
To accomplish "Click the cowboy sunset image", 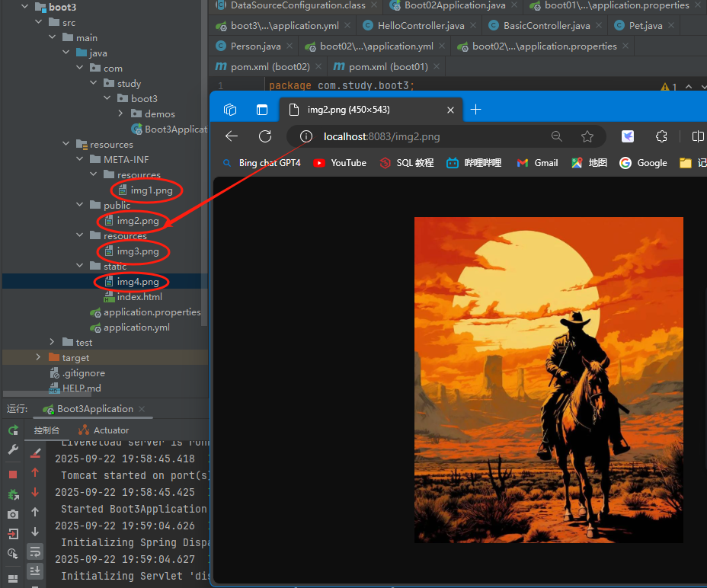I will pos(549,379).
